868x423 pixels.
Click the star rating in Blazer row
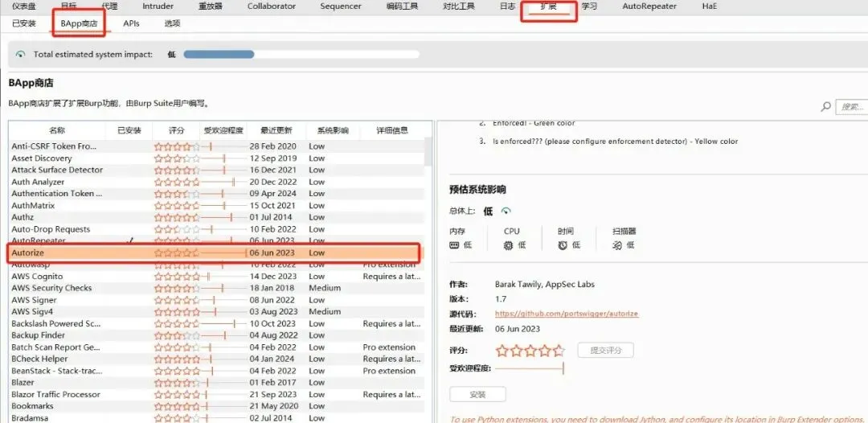tap(177, 383)
